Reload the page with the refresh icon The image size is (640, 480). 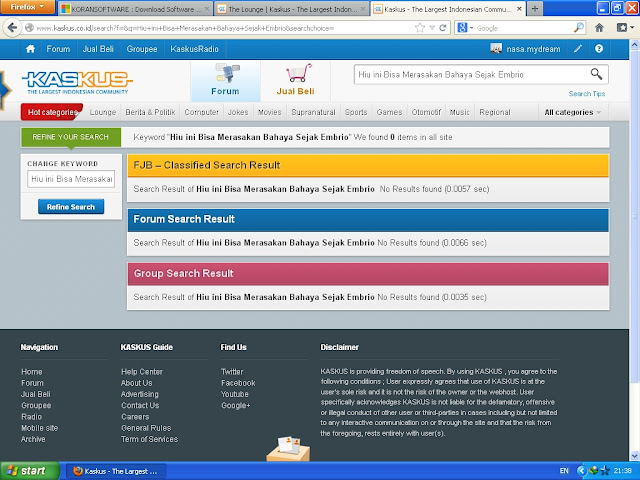click(x=443, y=28)
